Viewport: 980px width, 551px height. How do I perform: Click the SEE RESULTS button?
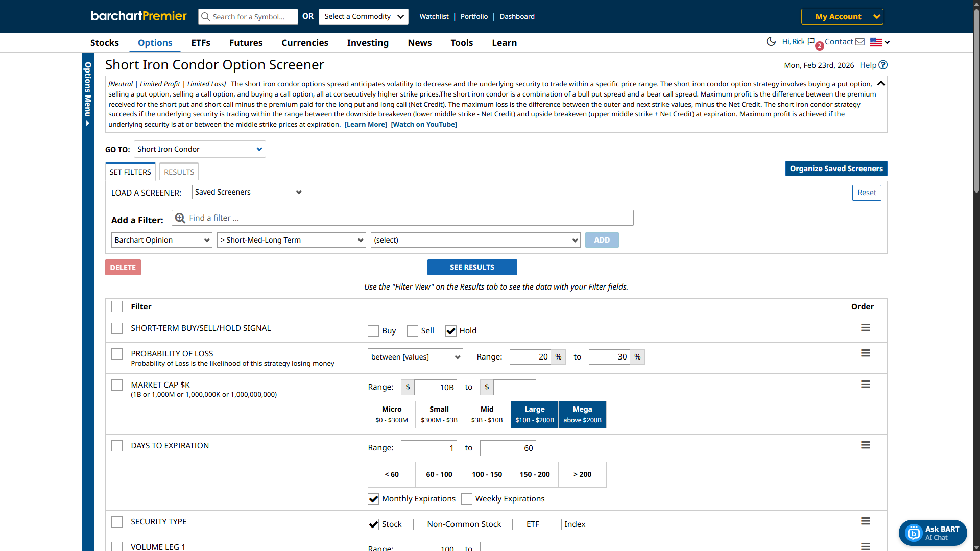point(472,267)
